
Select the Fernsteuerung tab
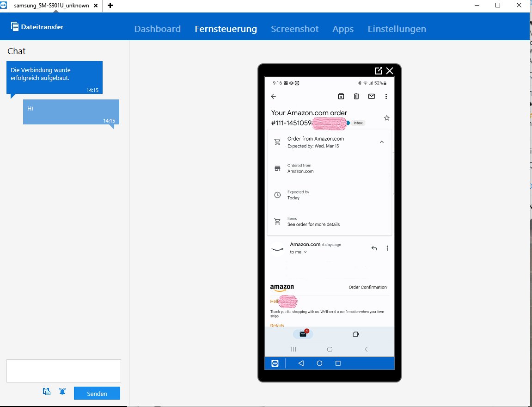point(226,29)
